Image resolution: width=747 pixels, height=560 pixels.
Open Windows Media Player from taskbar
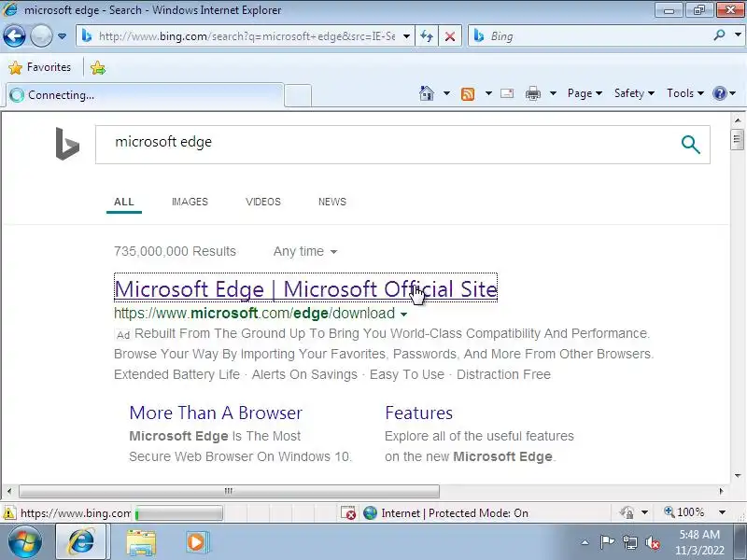[196, 542]
